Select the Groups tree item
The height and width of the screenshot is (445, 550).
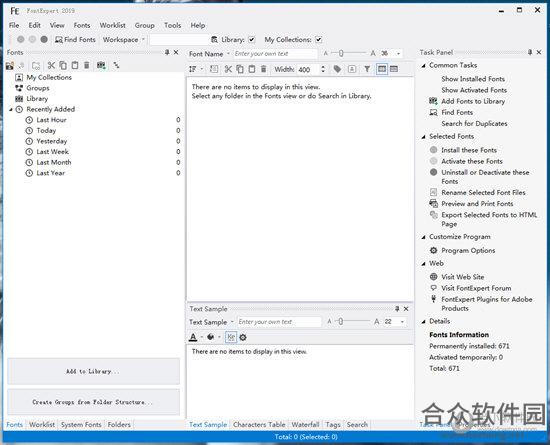[x=38, y=88]
